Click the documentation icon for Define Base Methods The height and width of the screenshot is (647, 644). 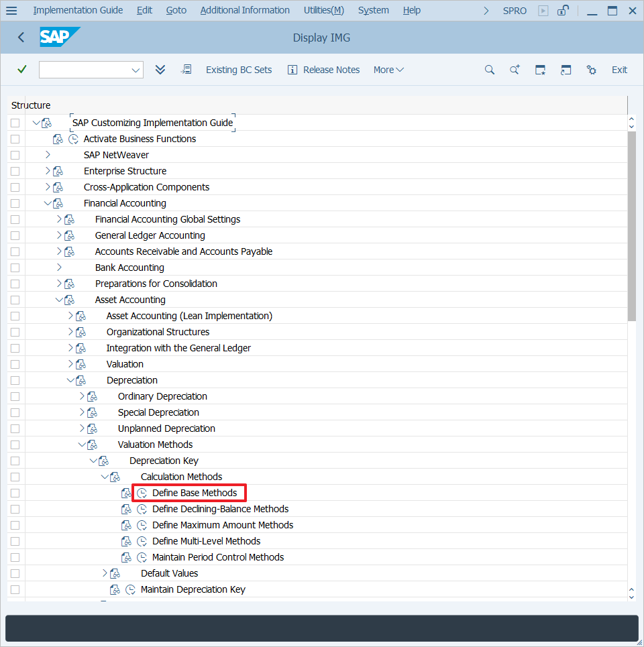(x=126, y=493)
